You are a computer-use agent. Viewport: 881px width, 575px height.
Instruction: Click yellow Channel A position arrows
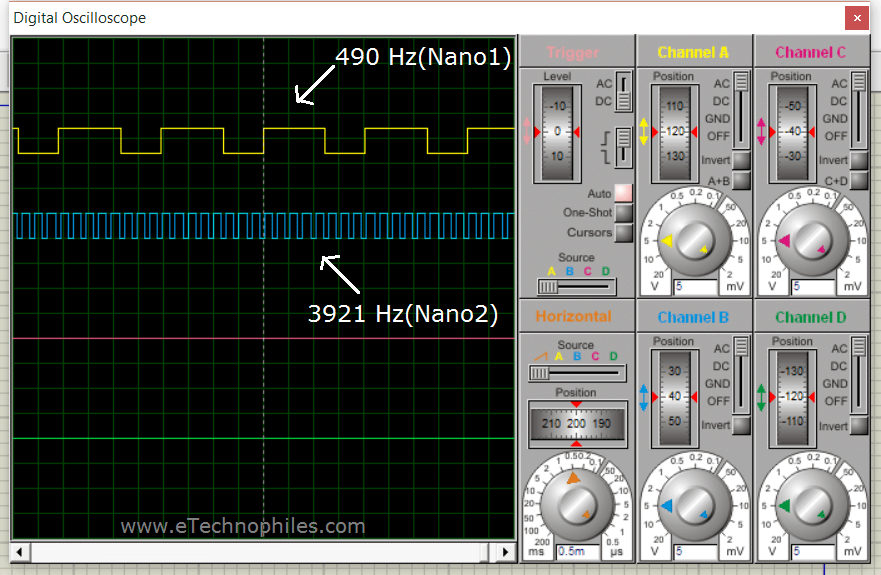(644, 132)
